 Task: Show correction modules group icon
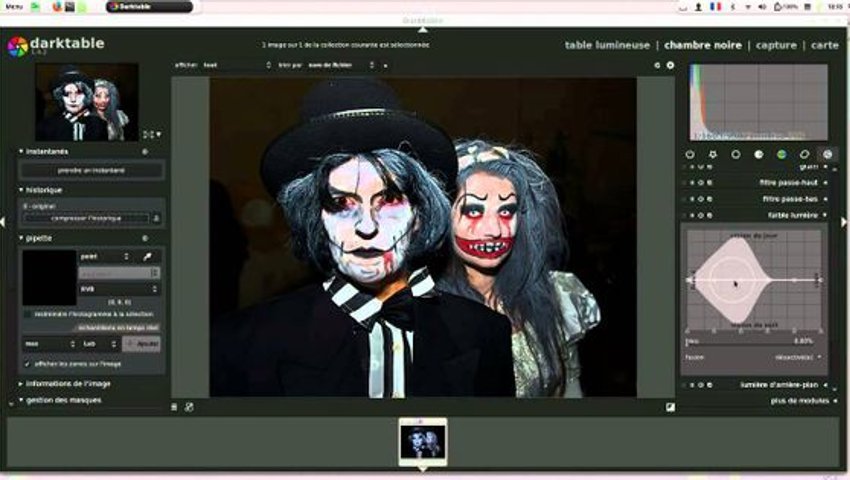tap(804, 155)
